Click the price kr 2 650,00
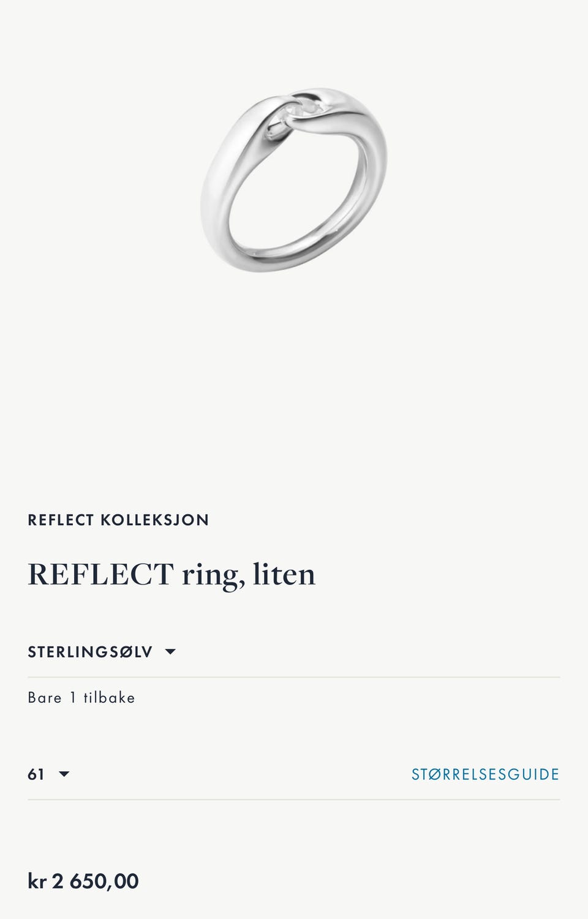Viewport: 588px width, 919px height. pyautogui.click(x=83, y=881)
